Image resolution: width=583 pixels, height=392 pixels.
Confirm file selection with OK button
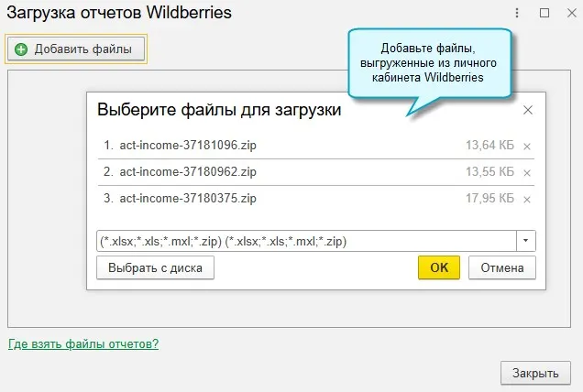coord(439,267)
